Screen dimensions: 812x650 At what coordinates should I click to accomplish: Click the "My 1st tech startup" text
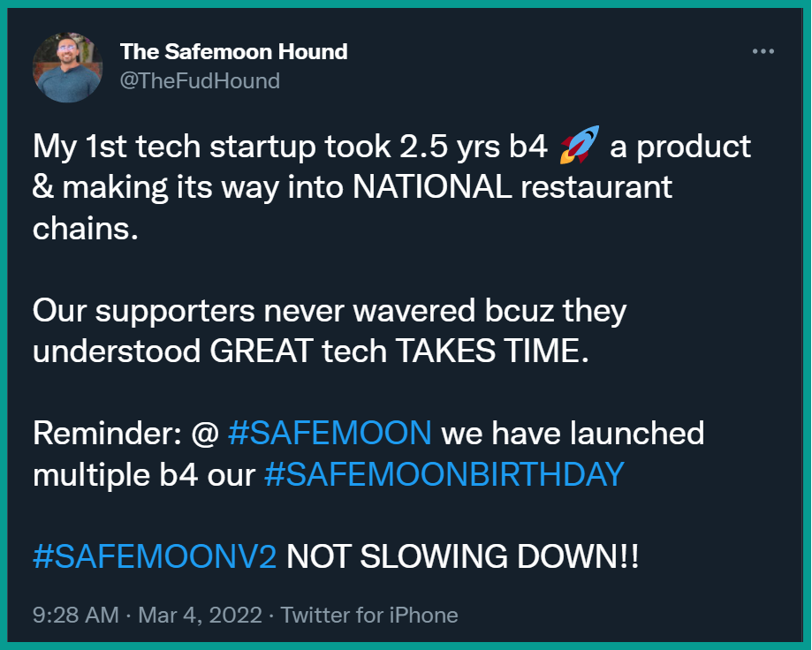coord(175,147)
